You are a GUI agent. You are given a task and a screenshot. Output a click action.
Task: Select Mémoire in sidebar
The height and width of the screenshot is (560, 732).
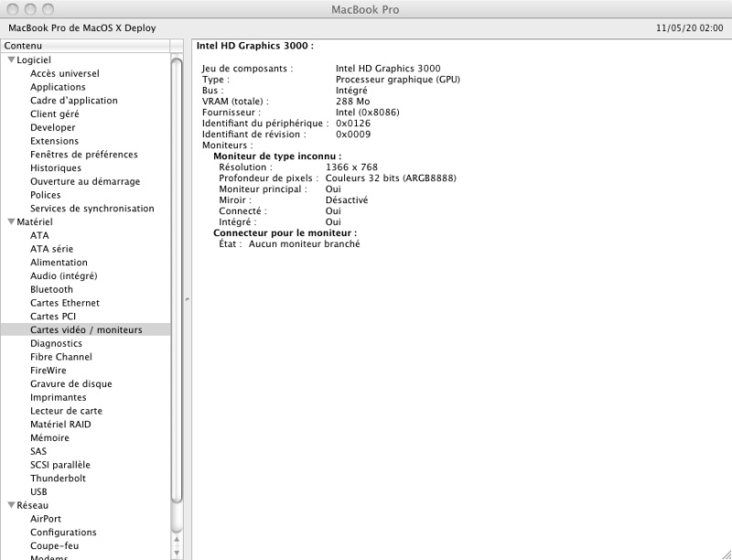tap(49, 438)
